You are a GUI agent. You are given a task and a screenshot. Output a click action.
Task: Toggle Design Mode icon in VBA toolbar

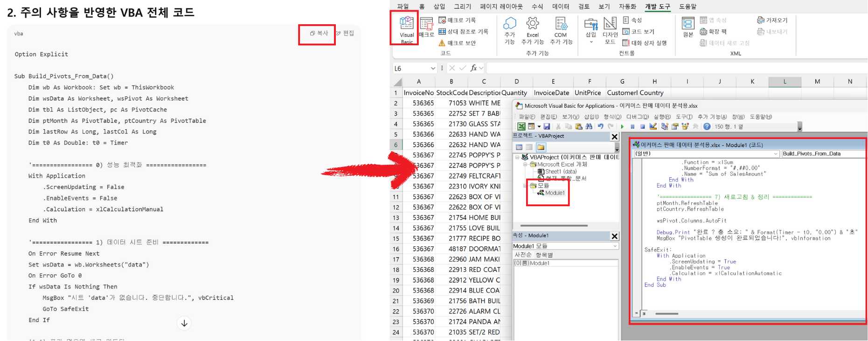click(x=653, y=126)
